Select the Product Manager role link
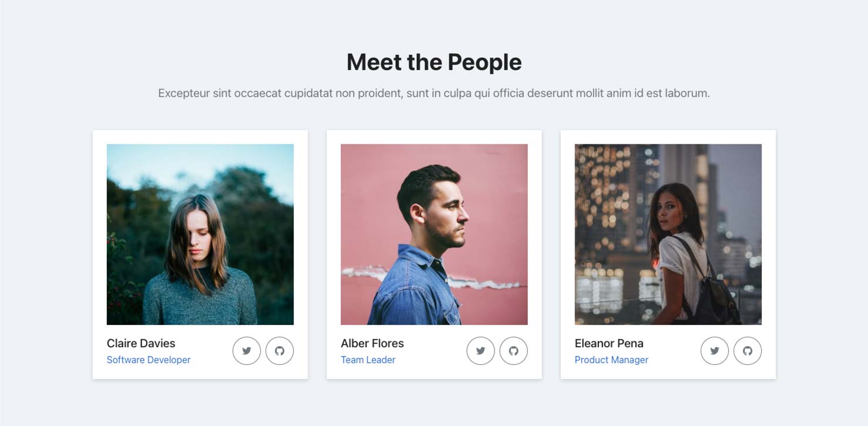 coord(611,360)
